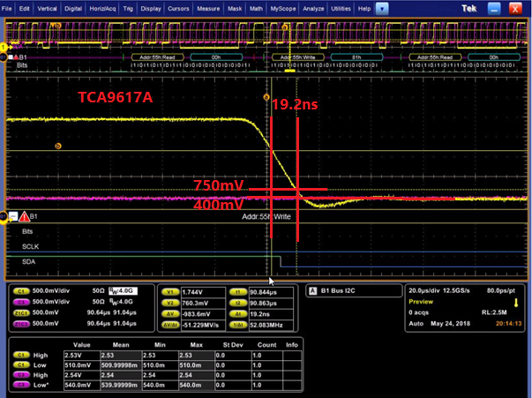Click the A trigger badge beside B1 Bus I2C
The image size is (532, 398).
click(x=313, y=291)
